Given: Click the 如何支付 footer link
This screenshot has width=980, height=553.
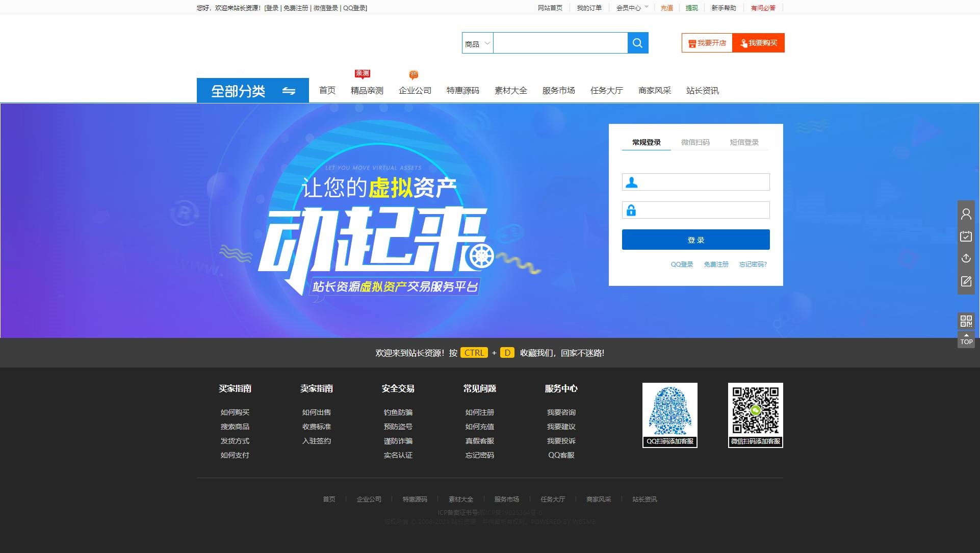Looking at the screenshot, I should click(x=235, y=455).
